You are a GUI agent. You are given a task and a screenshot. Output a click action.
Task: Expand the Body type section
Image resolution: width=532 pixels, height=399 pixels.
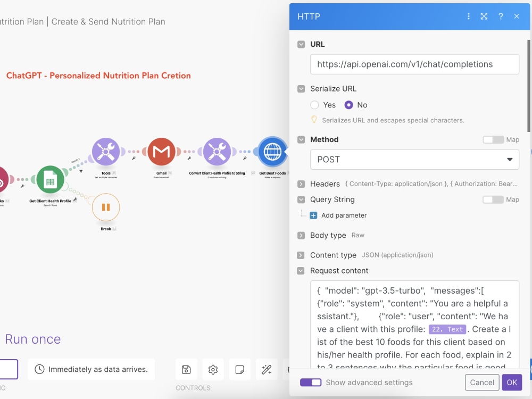(301, 236)
